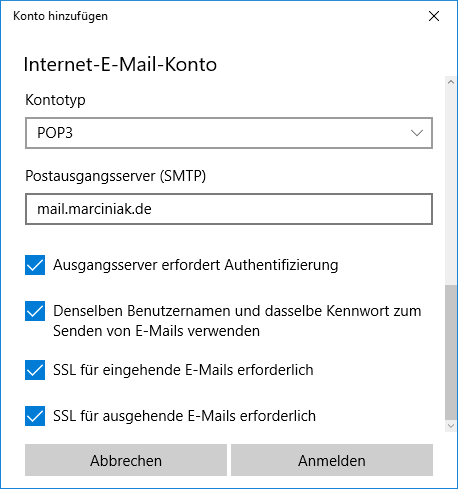Viewport: 458px width, 489px height.
Task: Click the scrollbar track above the thumb
Action: [x=451, y=186]
